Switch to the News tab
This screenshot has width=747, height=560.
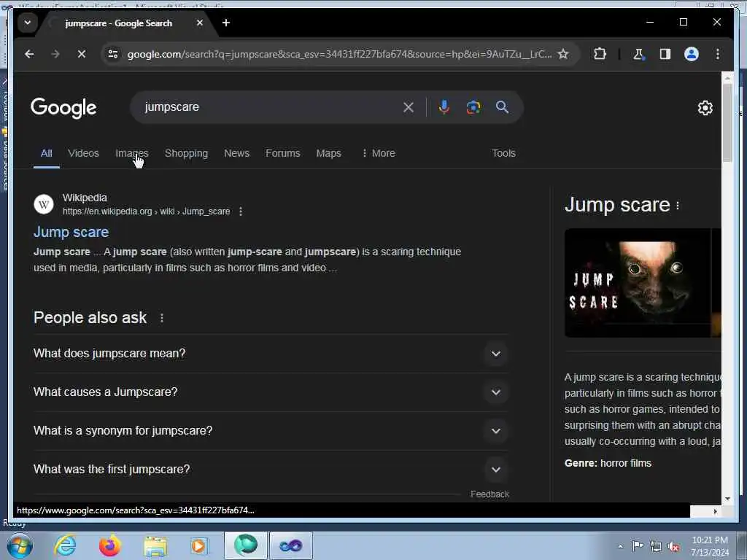click(x=237, y=153)
